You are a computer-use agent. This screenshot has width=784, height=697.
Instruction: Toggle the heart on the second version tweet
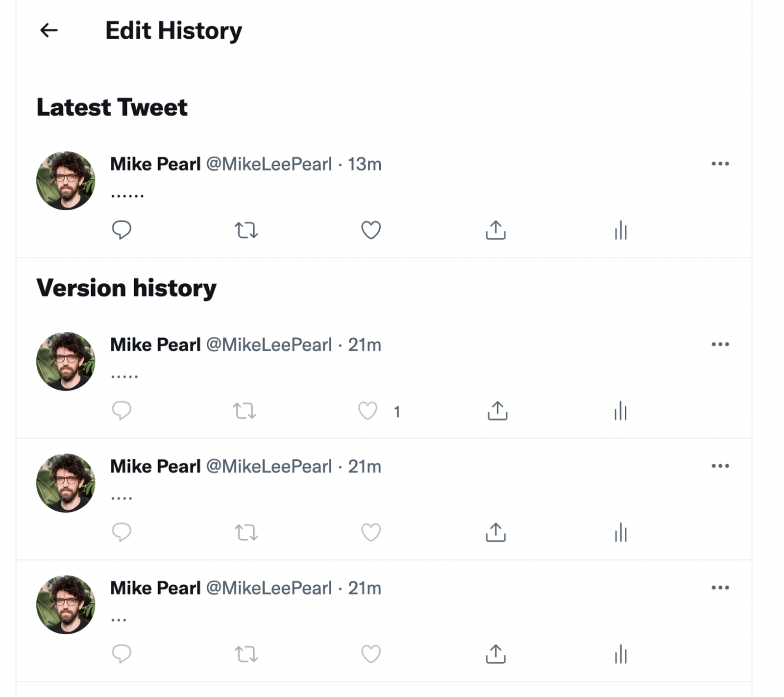tap(371, 533)
